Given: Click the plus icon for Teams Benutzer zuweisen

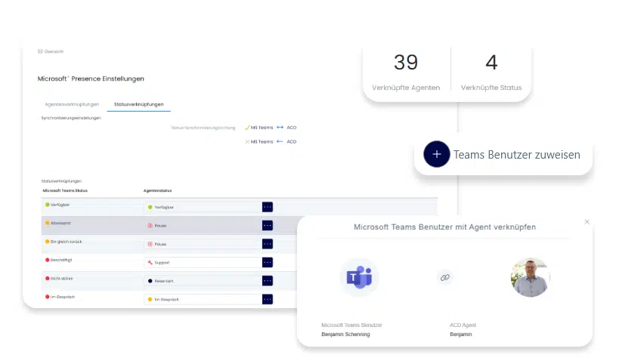Looking at the screenshot, I should pyautogui.click(x=436, y=154).
